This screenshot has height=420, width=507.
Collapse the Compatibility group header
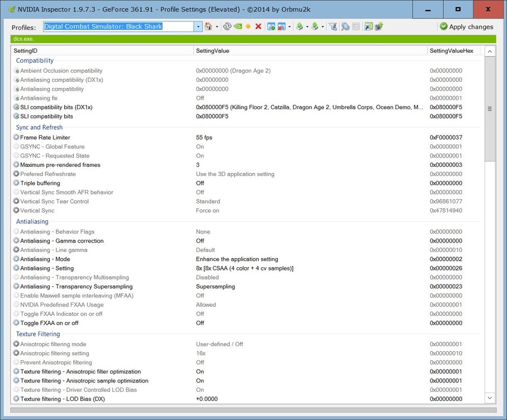(35, 60)
